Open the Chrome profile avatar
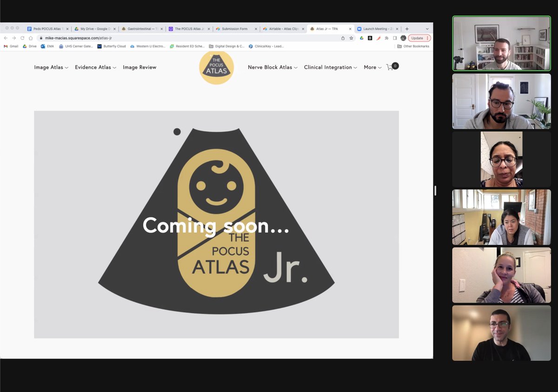 coord(403,38)
